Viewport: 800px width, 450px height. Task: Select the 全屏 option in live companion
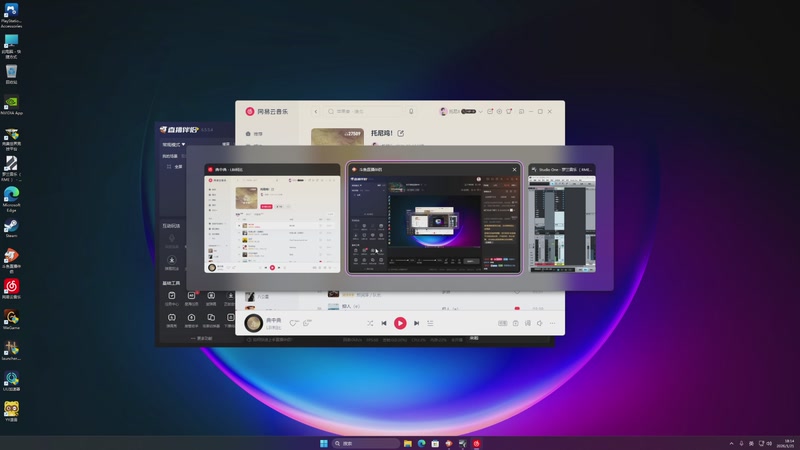(175, 167)
